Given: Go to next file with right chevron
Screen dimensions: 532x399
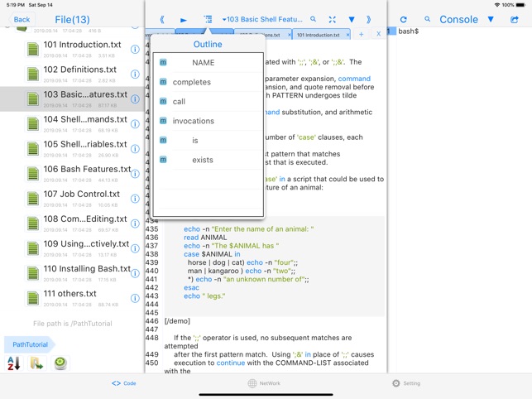Looking at the screenshot, I should [x=368, y=20].
